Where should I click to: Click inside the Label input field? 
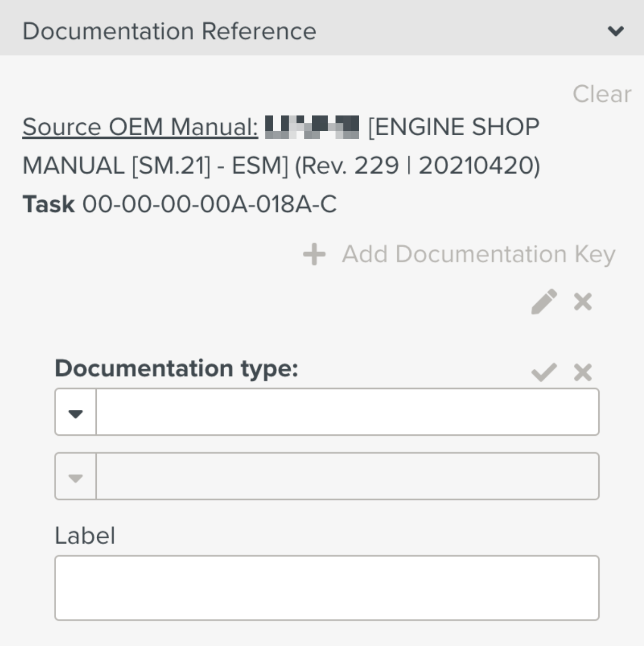coord(327,587)
